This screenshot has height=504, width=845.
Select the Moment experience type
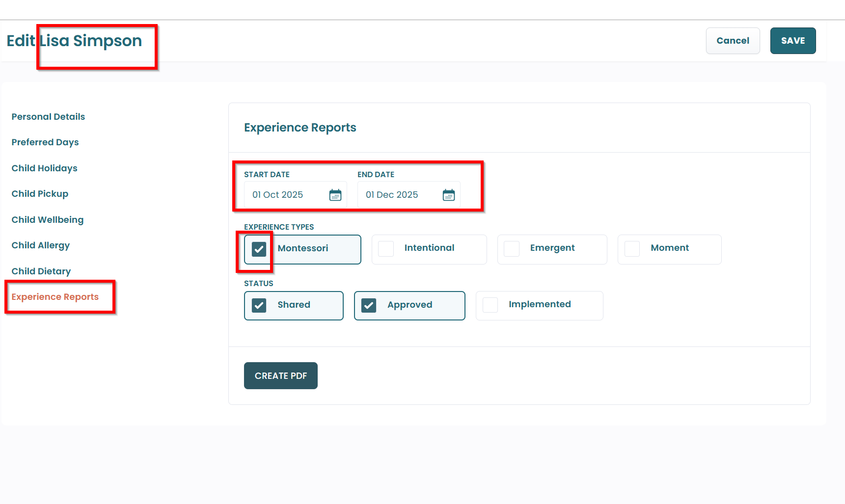coord(632,249)
